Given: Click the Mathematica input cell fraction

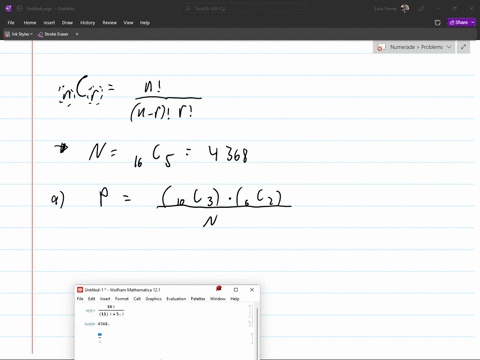Looking at the screenshot, I should 111,310.
